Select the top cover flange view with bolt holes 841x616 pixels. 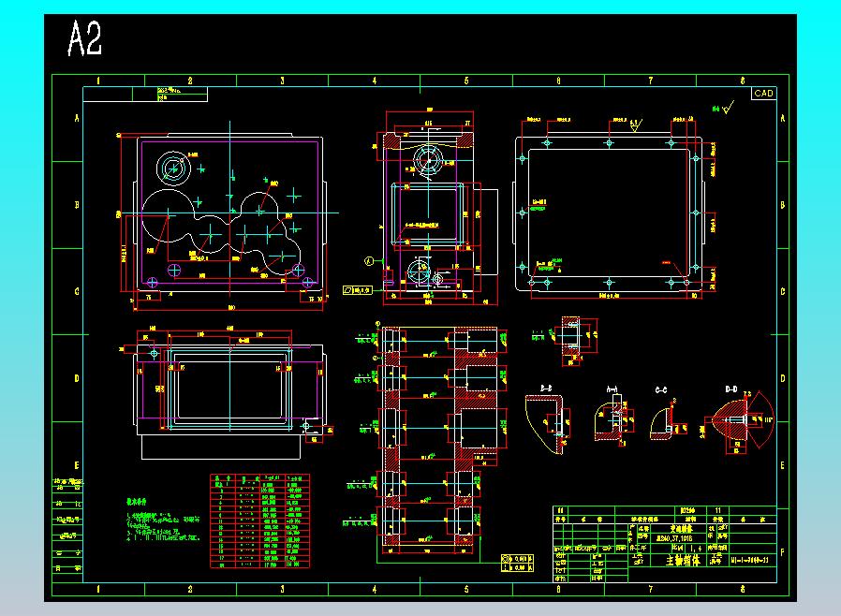tap(609, 213)
